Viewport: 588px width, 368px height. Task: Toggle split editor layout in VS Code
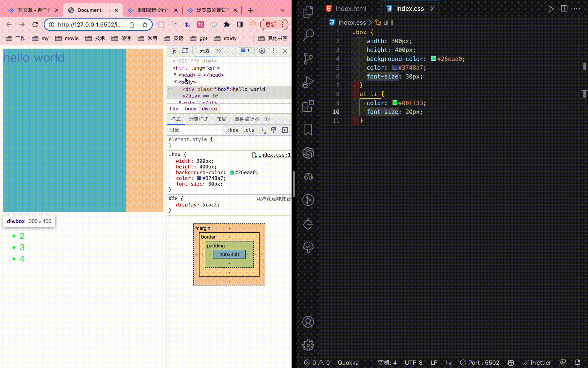[564, 9]
